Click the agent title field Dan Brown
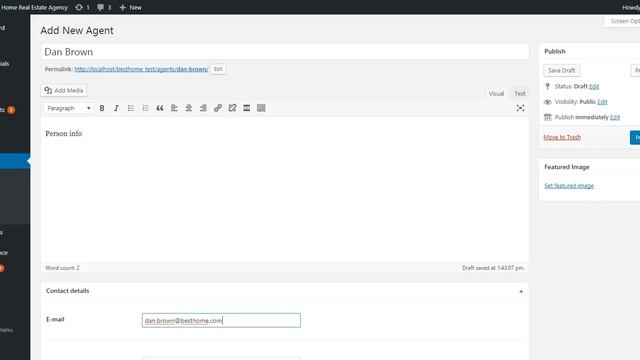640x360 pixels. [x=284, y=52]
